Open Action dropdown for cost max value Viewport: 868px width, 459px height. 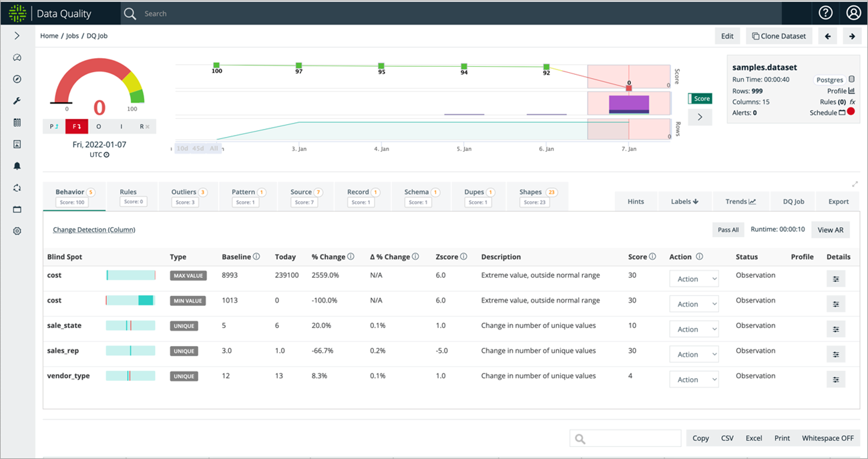coord(694,279)
